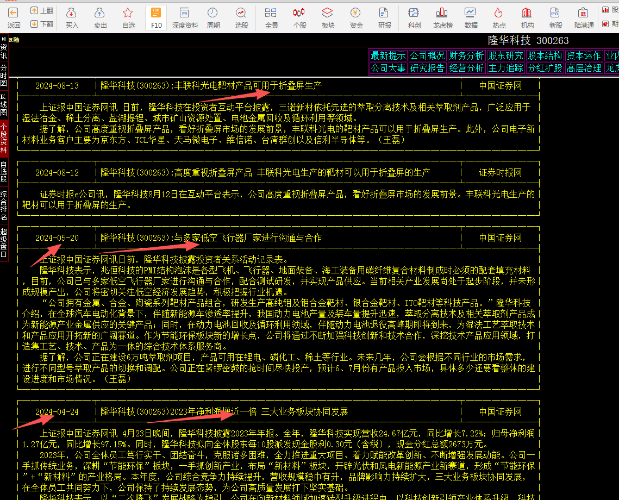Click the 上翻 page-up icon
Viewport: 619px width, 500px height.
coord(35,11)
